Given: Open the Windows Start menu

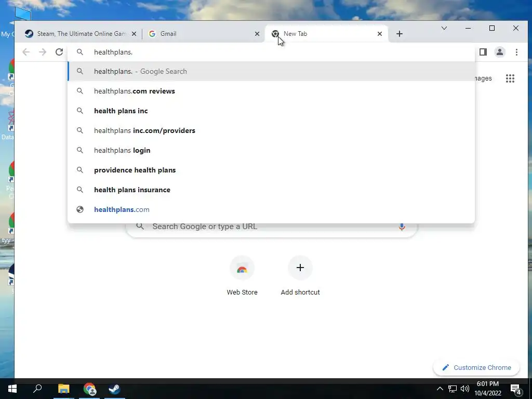Looking at the screenshot, I should pyautogui.click(x=12, y=389).
